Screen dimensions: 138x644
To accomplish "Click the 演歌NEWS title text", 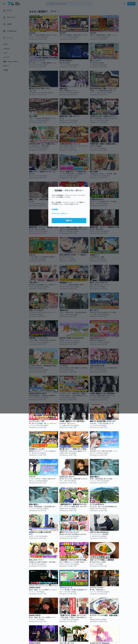I will click(64, 310).
